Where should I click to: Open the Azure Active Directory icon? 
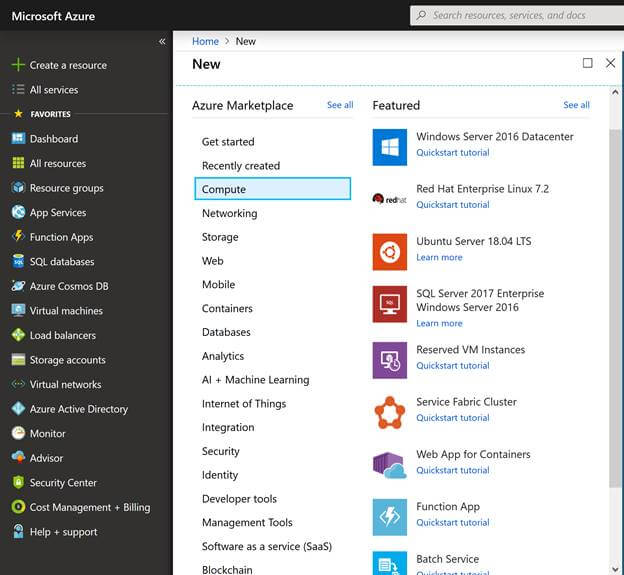click(18, 409)
